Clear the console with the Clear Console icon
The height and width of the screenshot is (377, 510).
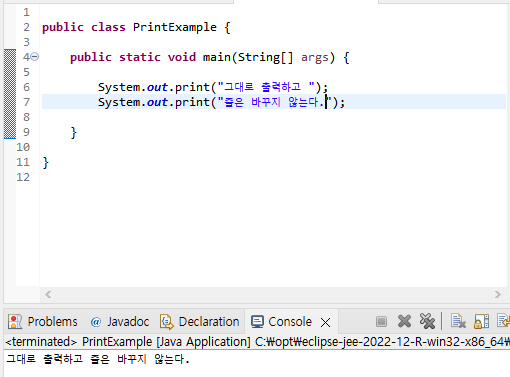tap(458, 321)
